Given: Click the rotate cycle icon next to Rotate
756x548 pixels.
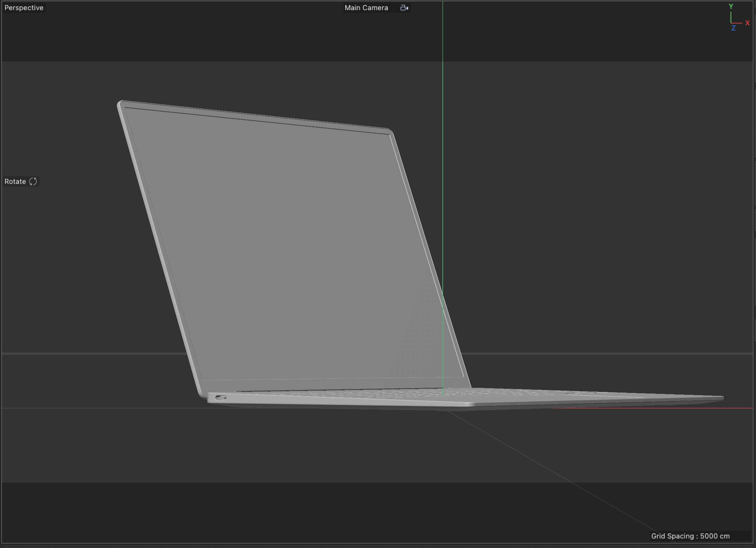Looking at the screenshot, I should coord(33,181).
